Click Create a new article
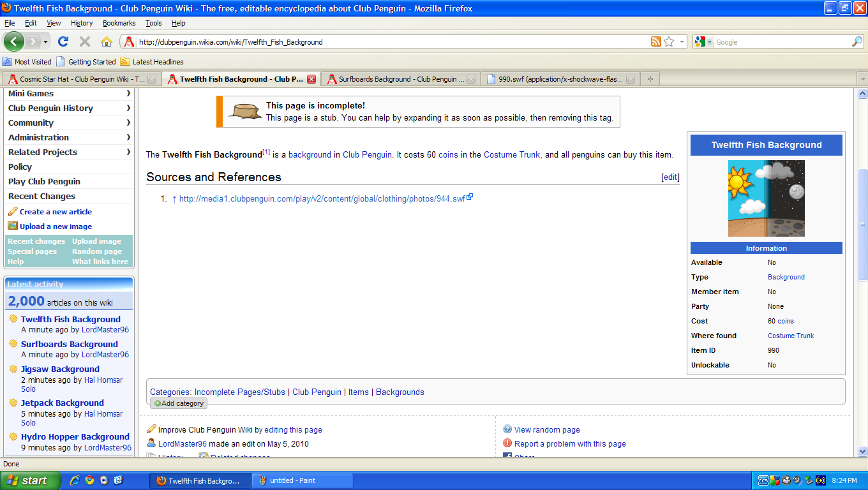This screenshot has height=490, width=868. pyautogui.click(x=56, y=212)
